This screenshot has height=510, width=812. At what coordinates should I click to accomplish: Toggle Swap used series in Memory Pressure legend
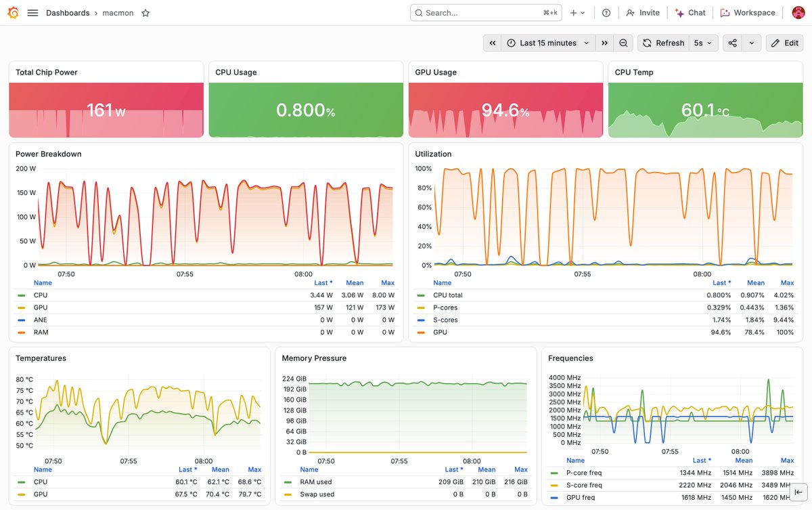click(x=317, y=494)
